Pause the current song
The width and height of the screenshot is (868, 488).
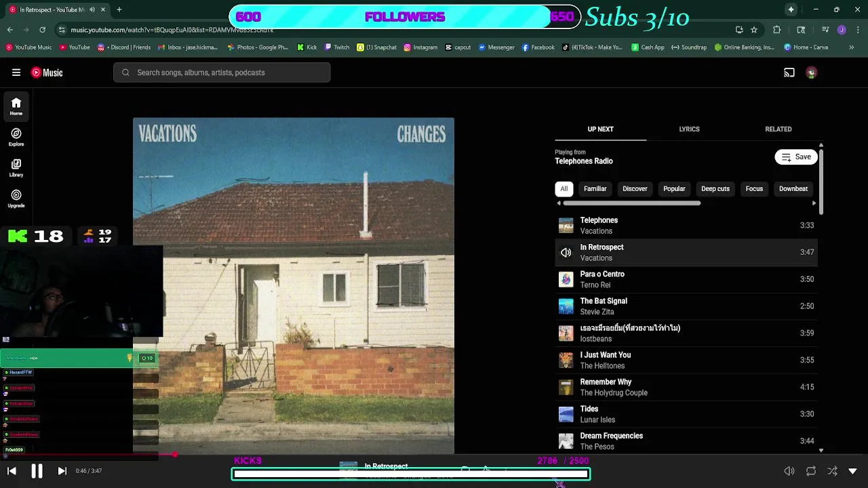[37, 471]
